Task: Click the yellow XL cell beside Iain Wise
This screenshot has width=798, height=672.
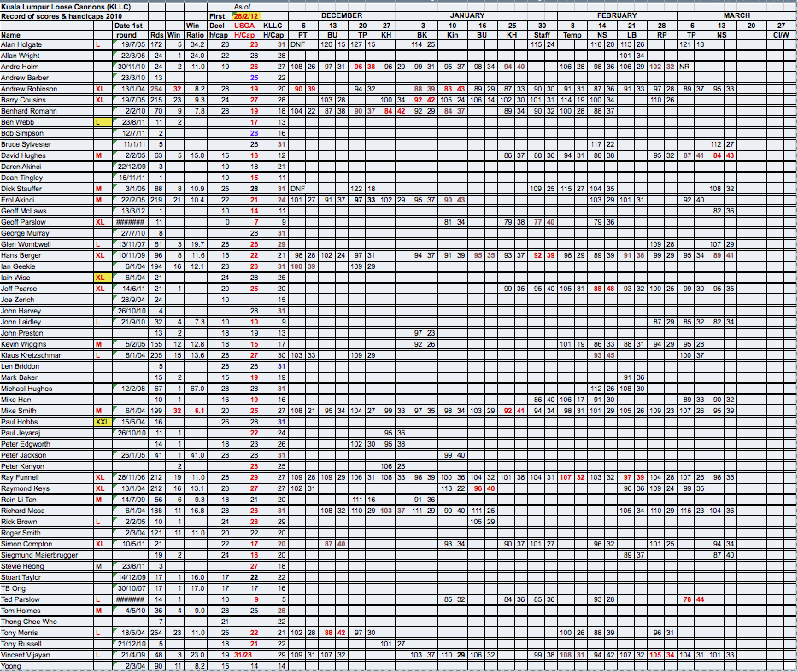Action: tap(102, 278)
